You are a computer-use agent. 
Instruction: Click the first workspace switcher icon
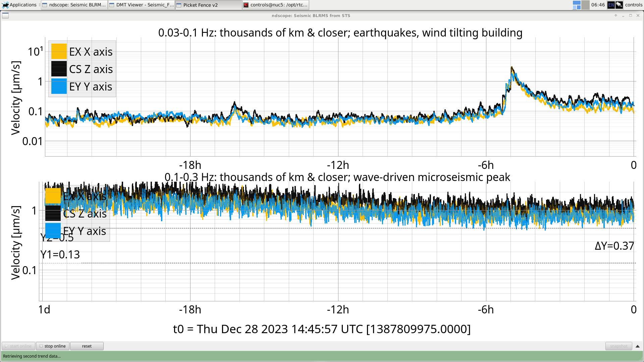[577, 5]
